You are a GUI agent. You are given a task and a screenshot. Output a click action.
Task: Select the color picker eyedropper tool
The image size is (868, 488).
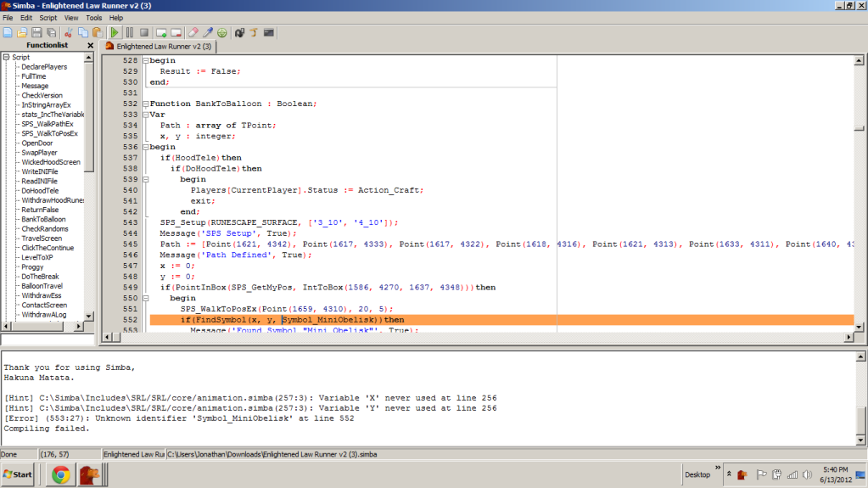coord(207,32)
